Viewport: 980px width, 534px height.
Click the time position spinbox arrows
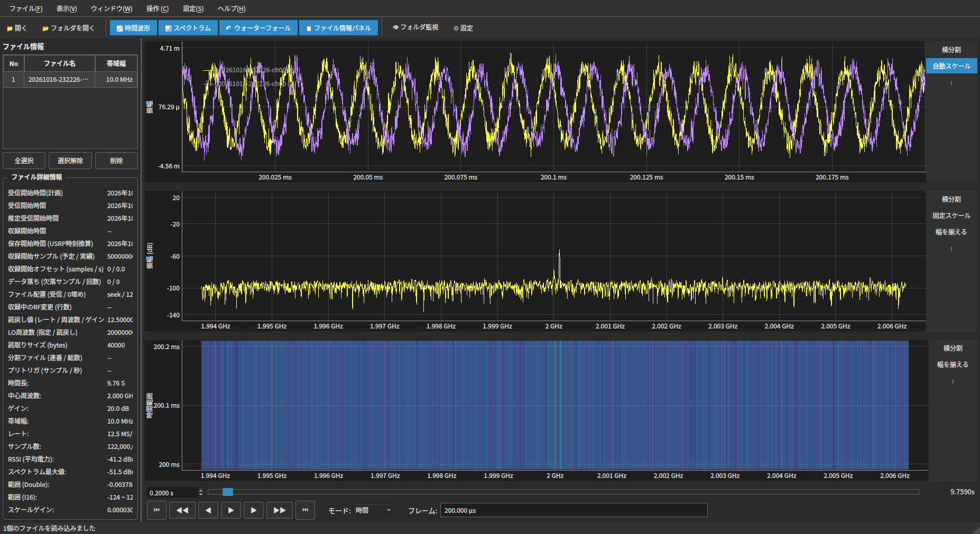coord(200,492)
